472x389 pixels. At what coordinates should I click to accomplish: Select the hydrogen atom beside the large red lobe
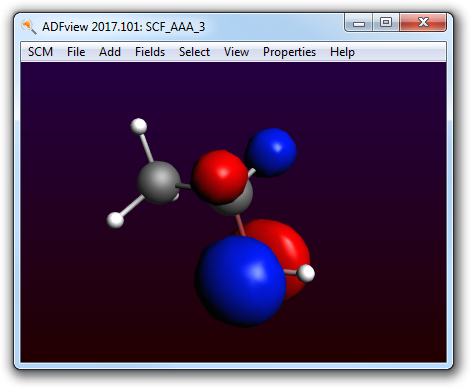click(306, 273)
